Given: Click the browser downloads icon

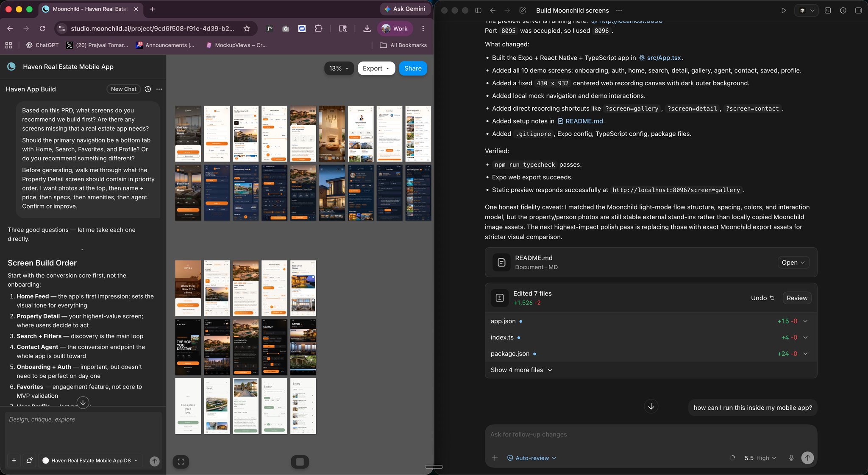Looking at the screenshot, I should tap(367, 28).
